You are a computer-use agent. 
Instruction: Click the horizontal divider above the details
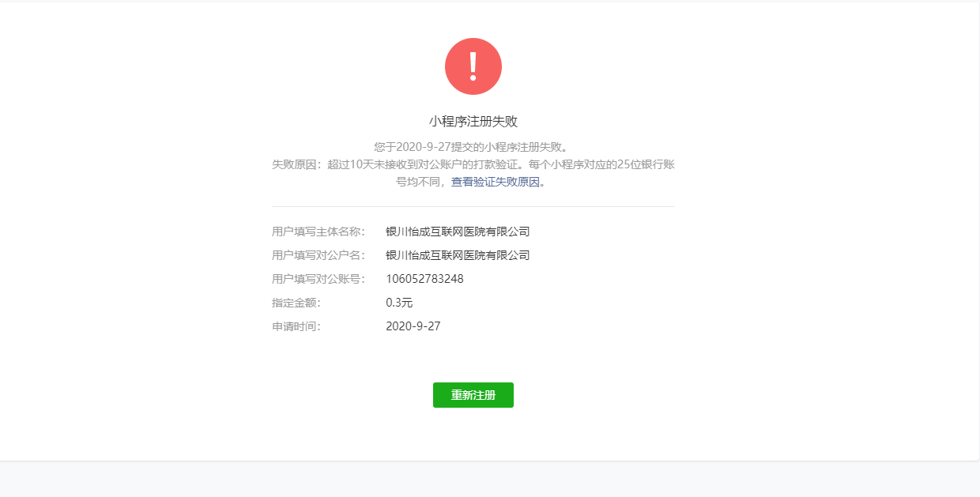tap(473, 206)
